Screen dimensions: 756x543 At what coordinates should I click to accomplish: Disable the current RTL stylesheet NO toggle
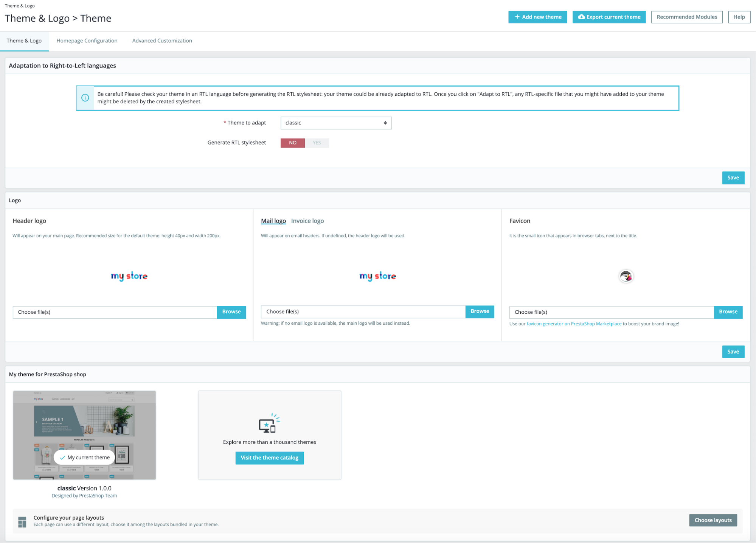click(x=292, y=143)
